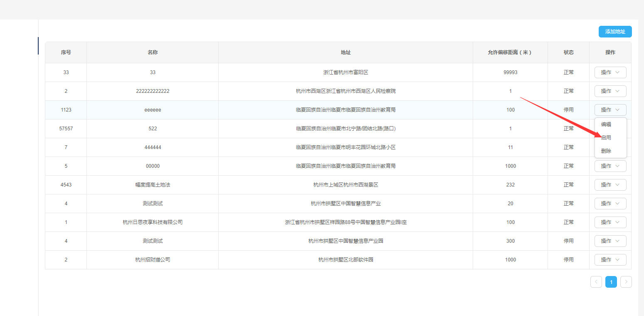Open 操作 dropdown for 杭州日思夜享科技有限公司 row
This screenshot has height=316, width=644.
click(x=610, y=222)
